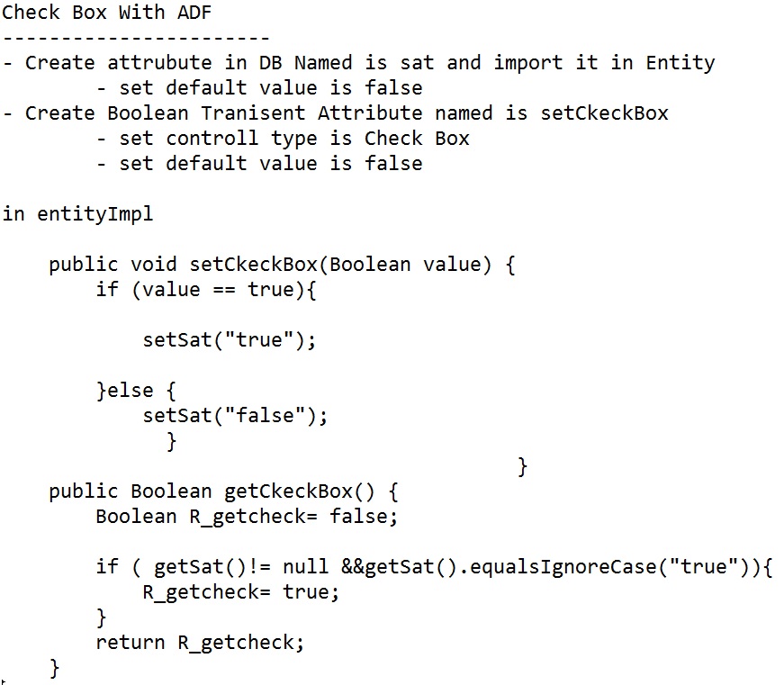This screenshot has height=685, width=784.
Task: Click the setSat("false"); call
Action: click(235, 416)
